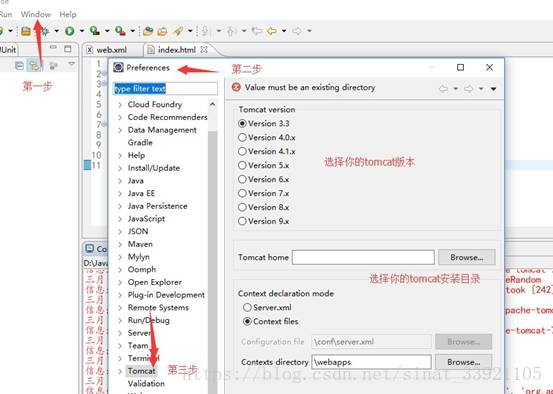Click Browse next to Contexts directory
The image size is (553, 394).
click(463, 362)
